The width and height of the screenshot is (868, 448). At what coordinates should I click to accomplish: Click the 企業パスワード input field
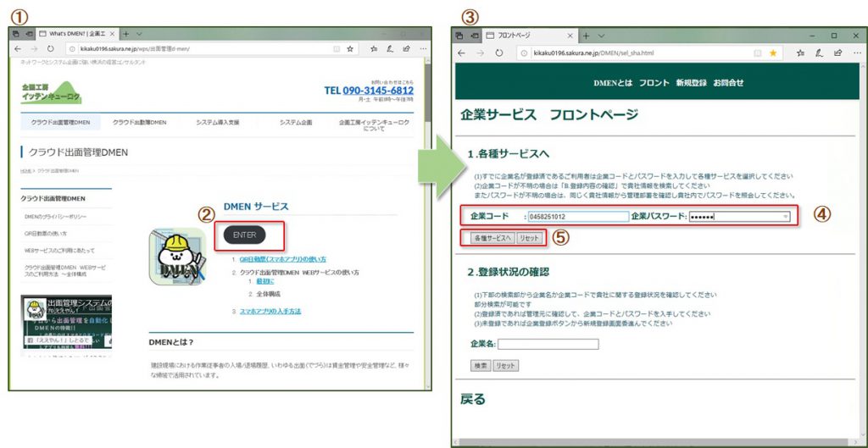coord(739,217)
